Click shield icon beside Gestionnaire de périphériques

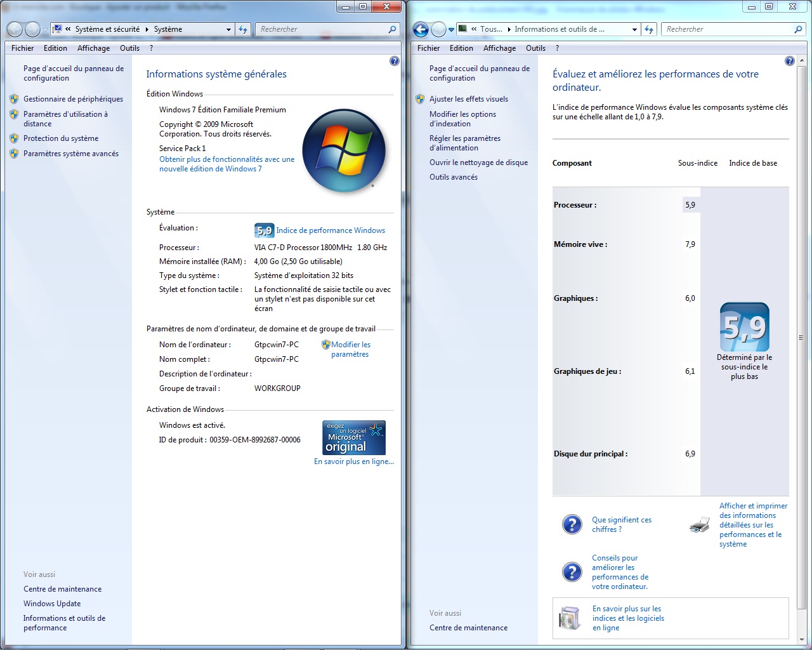coord(14,99)
